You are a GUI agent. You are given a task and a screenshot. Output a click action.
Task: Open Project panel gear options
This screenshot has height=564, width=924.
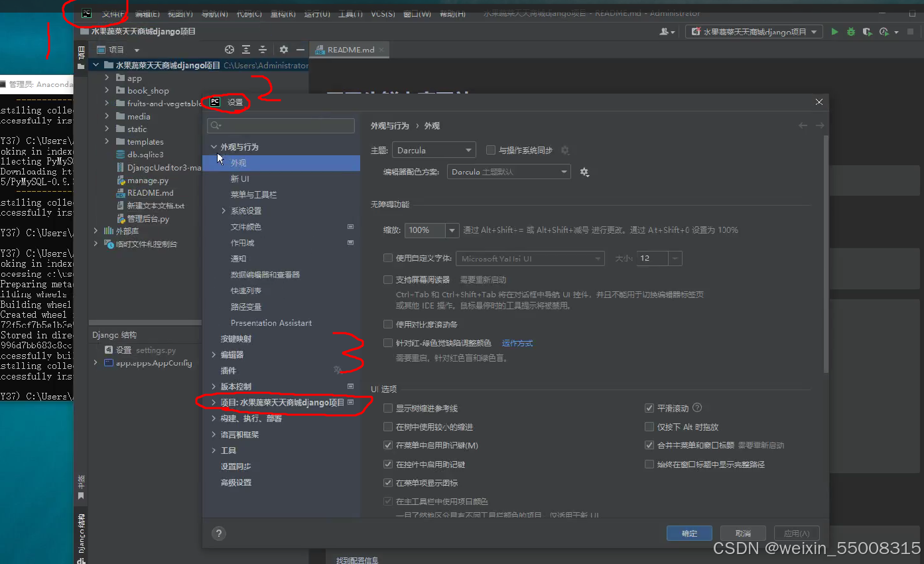pyautogui.click(x=284, y=50)
